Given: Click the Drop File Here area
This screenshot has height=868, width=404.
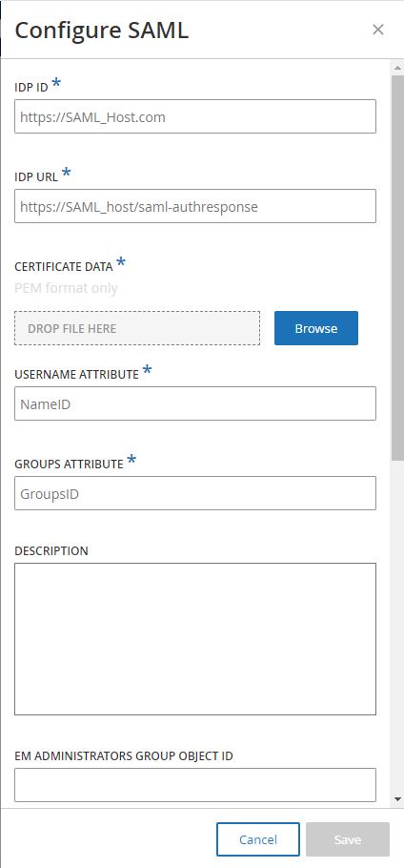Looking at the screenshot, I should coord(137,328).
